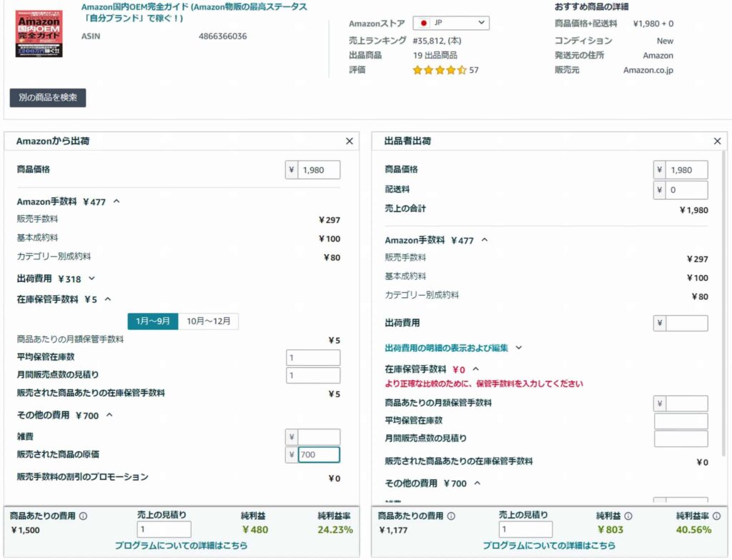The width and height of the screenshot is (732, 560).
Task: Click the 40.56% 純利益率 value
Action: click(x=693, y=530)
